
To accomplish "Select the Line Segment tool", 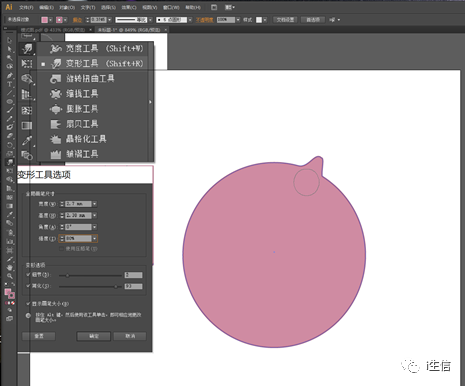I will [x=10, y=93].
